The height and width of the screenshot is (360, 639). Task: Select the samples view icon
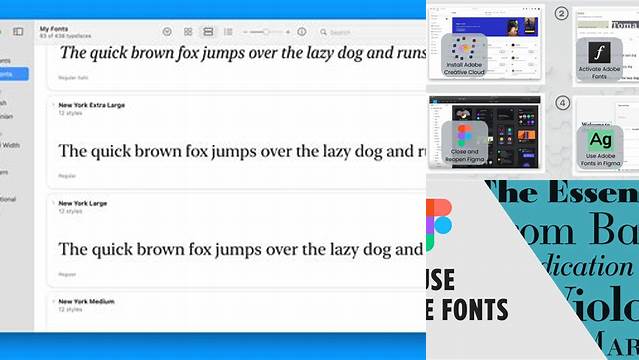(208, 31)
